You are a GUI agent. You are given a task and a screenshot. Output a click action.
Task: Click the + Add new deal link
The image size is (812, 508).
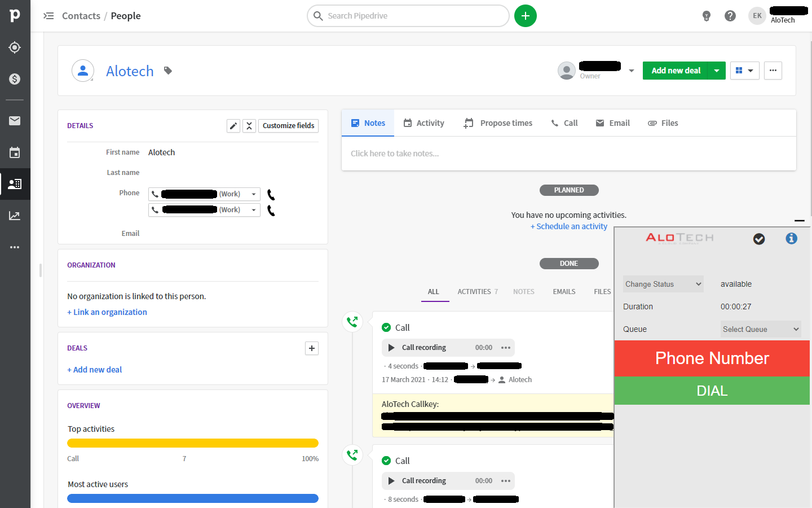coord(95,370)
